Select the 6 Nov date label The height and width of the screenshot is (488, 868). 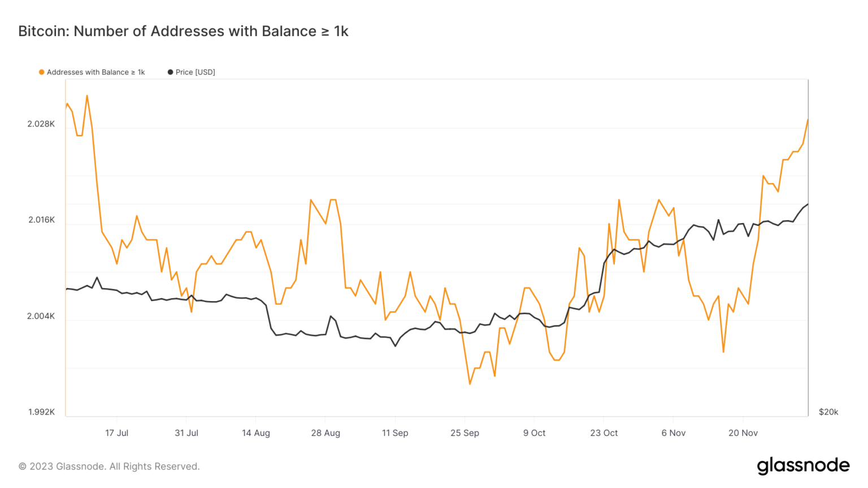coord(674,433)
